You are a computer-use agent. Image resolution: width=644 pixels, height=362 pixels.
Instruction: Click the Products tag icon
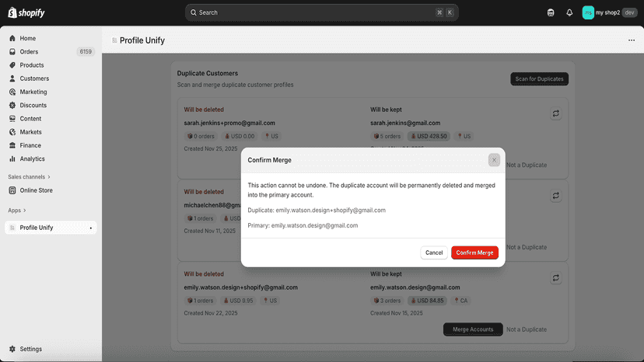[12, 65]
